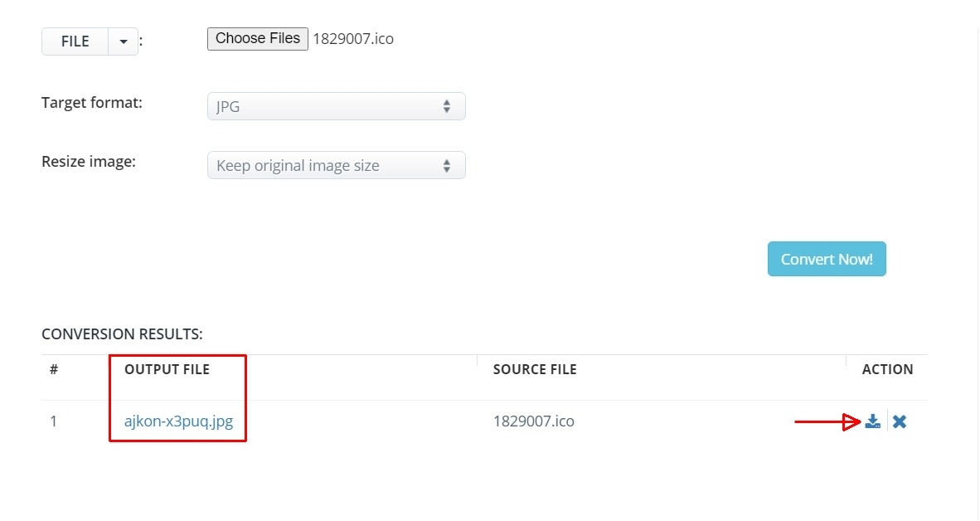
Task: Open the Resize image dropdown
Action: [336, 165]
